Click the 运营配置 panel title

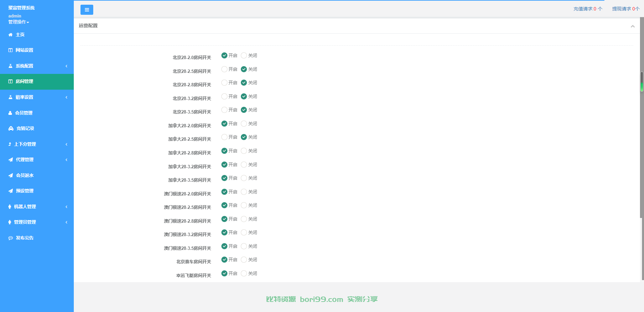point(88,26)
